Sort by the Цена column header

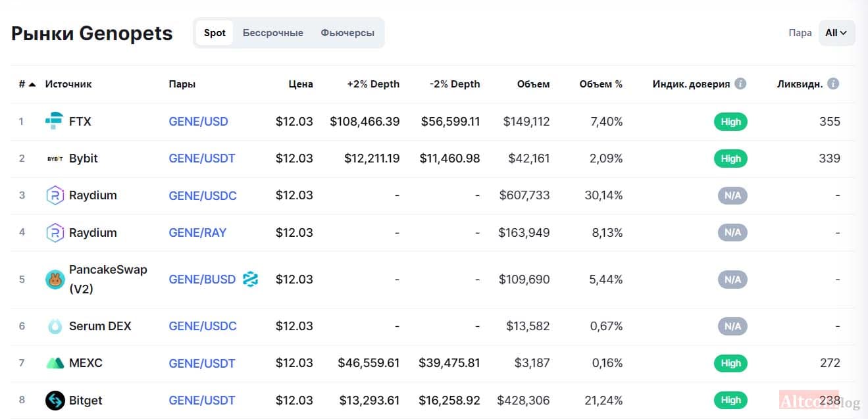click(x=301, y=84)
